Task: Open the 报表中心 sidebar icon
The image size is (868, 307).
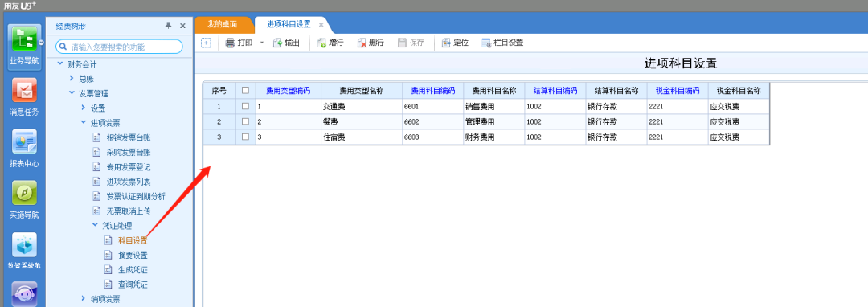Action: click(x=24, y=141)
